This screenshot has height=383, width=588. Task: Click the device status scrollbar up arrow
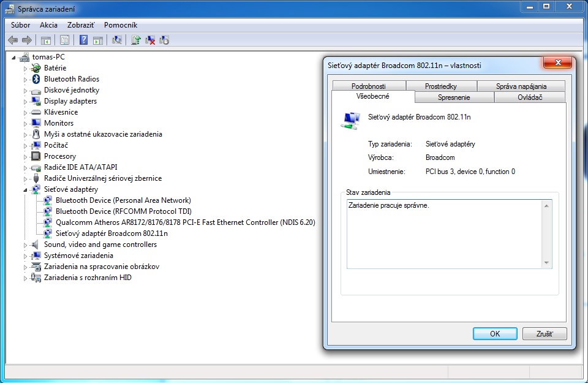pos(546,205)
